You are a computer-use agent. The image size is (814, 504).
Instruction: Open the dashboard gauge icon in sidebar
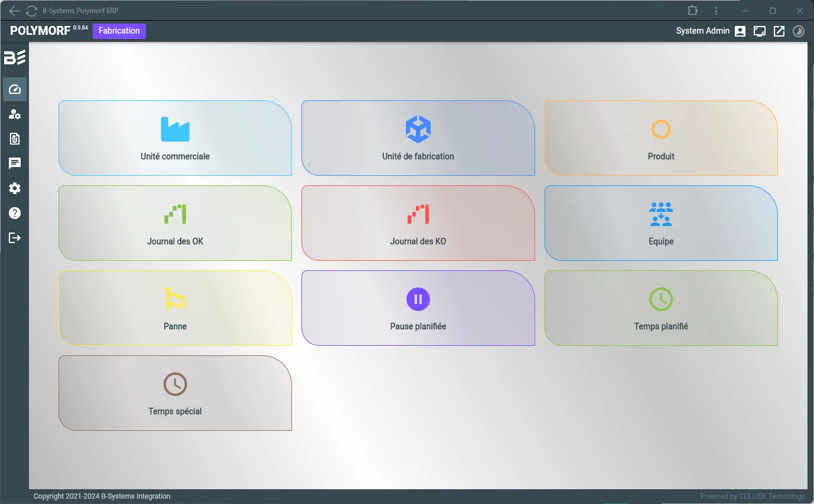click(15, 89)
